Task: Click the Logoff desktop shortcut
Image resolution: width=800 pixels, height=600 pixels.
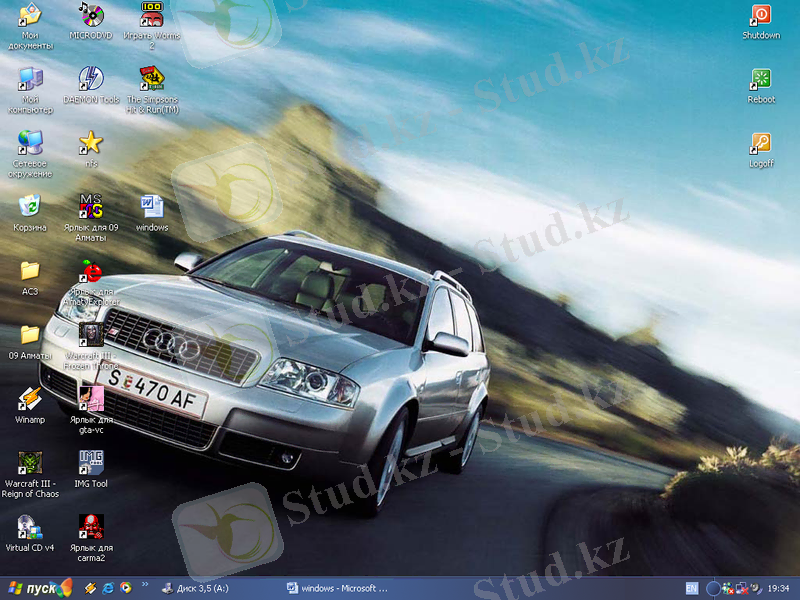Action: click(x=761, y=148)
